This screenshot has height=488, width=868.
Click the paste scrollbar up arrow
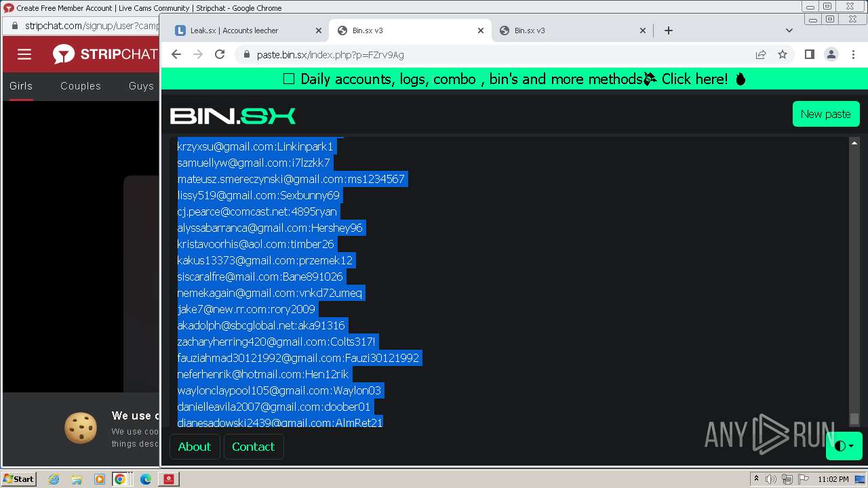click(854, 143)
